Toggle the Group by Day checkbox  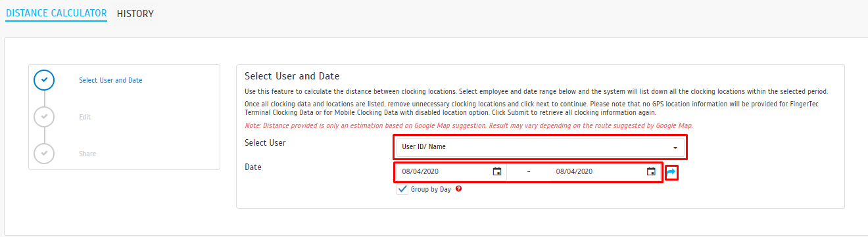[402, 188]
